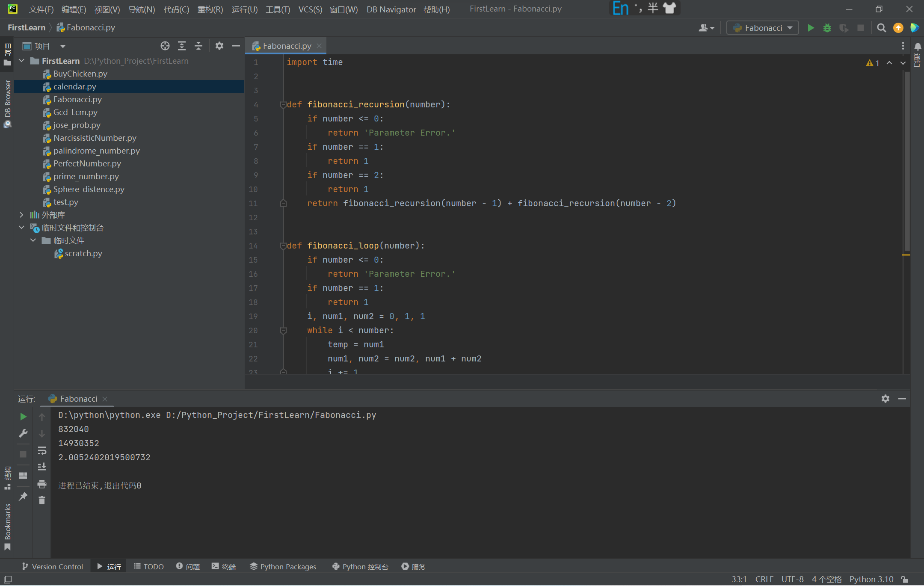Open notifications bell icon

[x=918, y=46]
